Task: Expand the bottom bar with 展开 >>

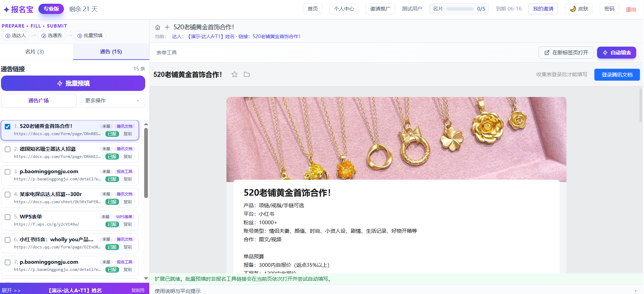Action: pos(11,291)
